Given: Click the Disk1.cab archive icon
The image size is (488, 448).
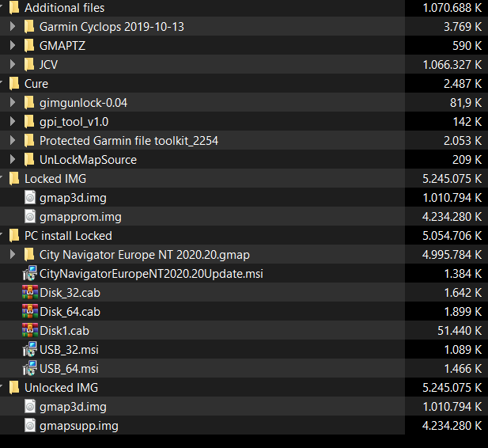Looking at the screenshot, I should click(30, 330).
